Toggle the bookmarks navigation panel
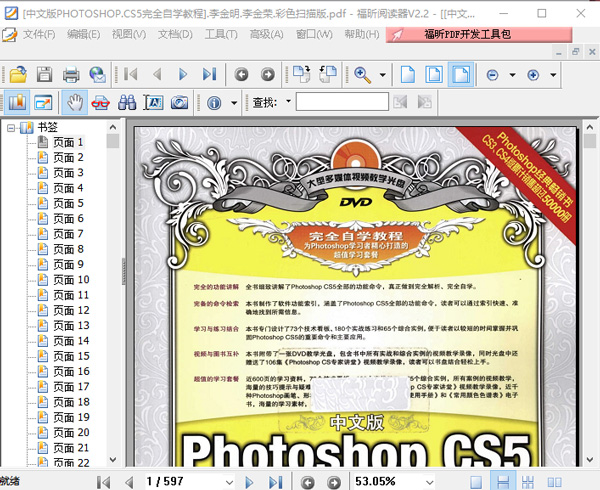600x490 pixels. [x=17, y=103]
